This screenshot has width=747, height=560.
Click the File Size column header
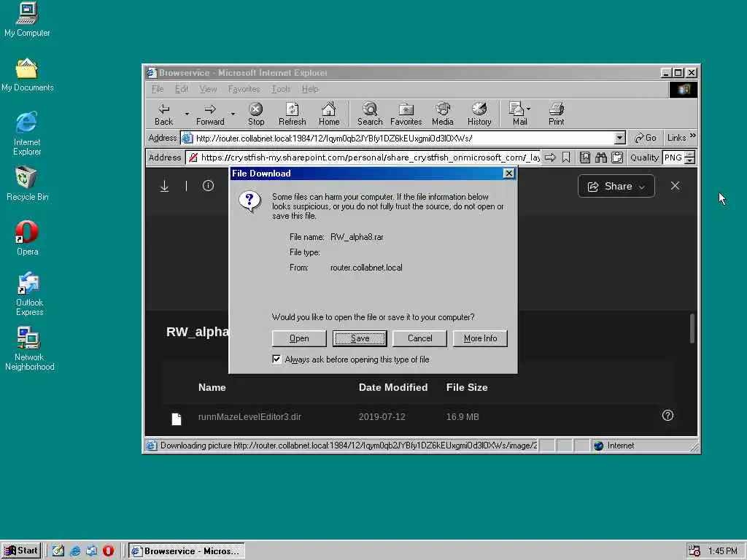point(467,387)
